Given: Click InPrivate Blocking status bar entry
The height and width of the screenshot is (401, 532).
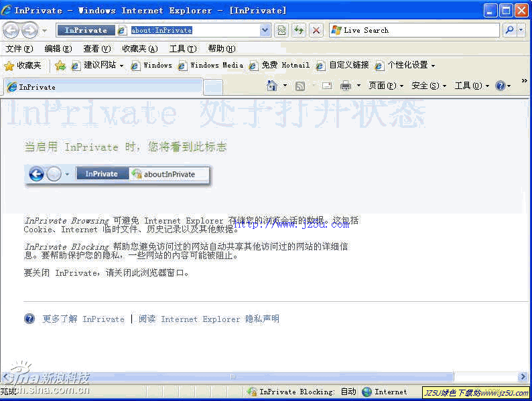Looking at the screenshot, I should (302, 392).
